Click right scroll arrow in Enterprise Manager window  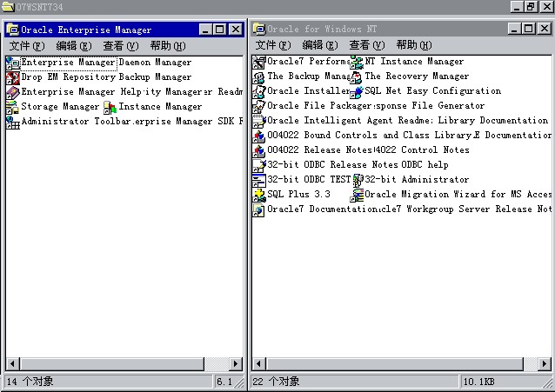tap(236, 363)
